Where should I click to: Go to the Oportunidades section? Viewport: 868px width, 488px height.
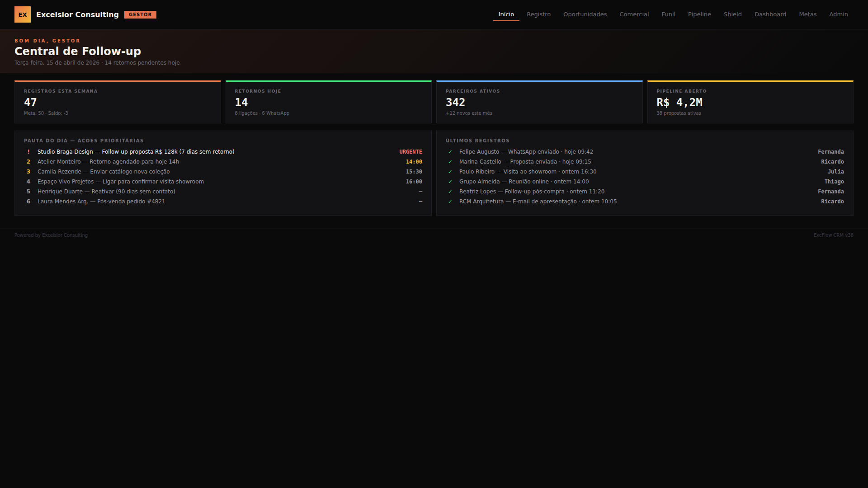[585, 14]
